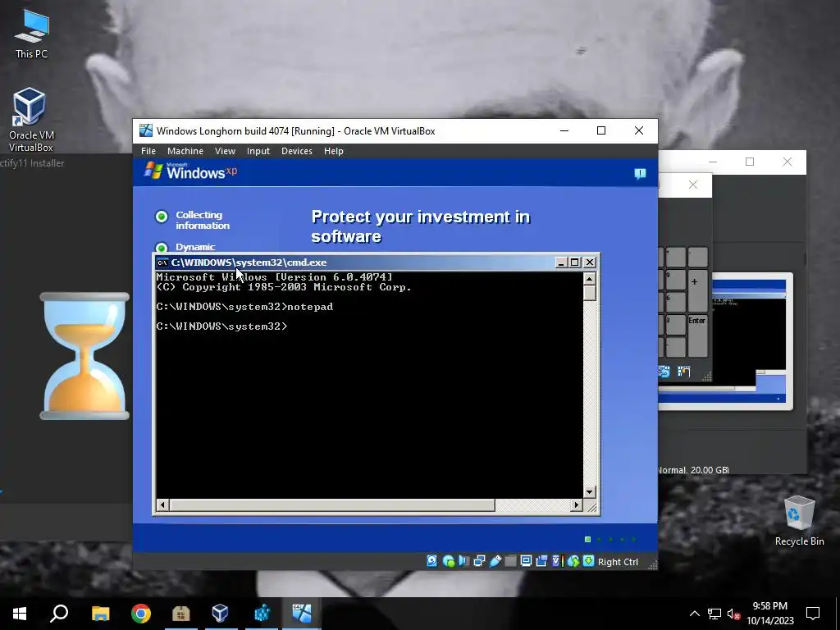Open the Machine menu

(x=185, y=151)
